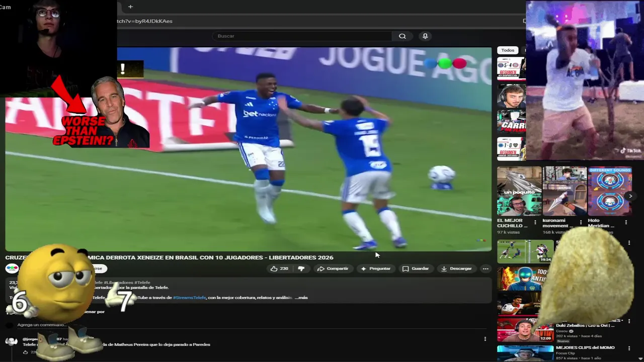
Task: Click MEJORES CLIPS del MOMO title
Action: (x=585, y=347)
